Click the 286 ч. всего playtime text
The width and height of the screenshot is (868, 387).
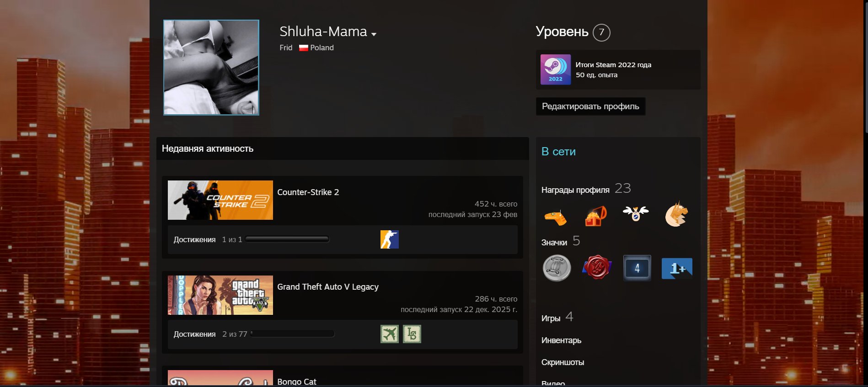click(496, 299)
